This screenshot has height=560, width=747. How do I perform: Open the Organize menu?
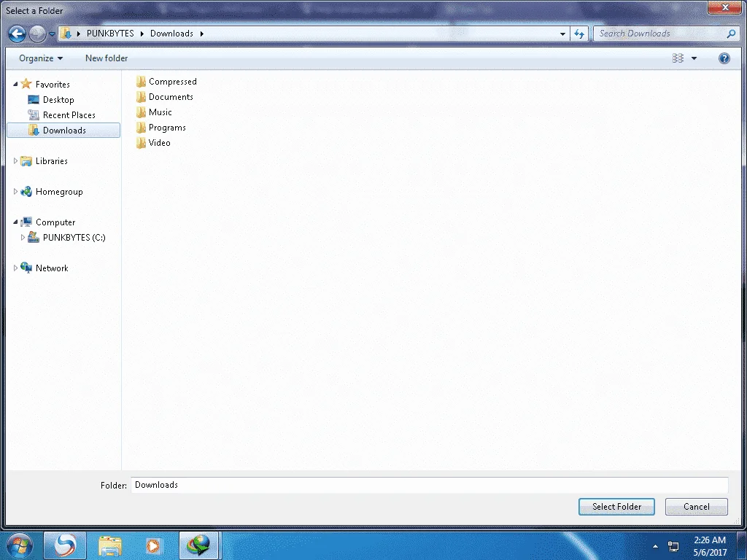(x=41, y=58)
